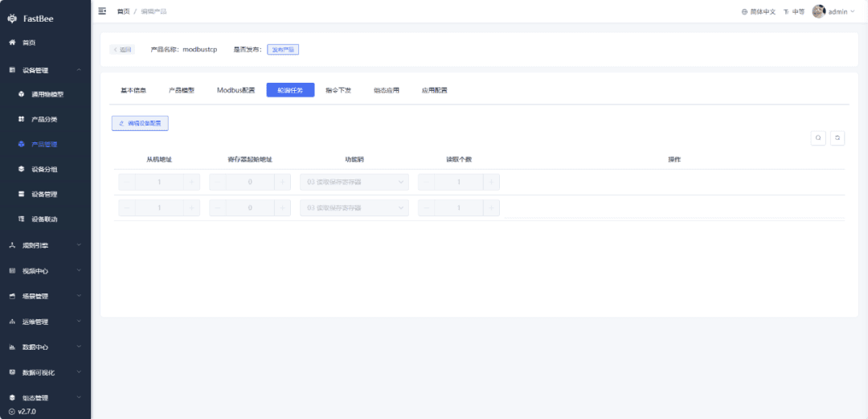Click the 发布产品 publish button
Screen dimensions: 868x419
tap(283, 49)
